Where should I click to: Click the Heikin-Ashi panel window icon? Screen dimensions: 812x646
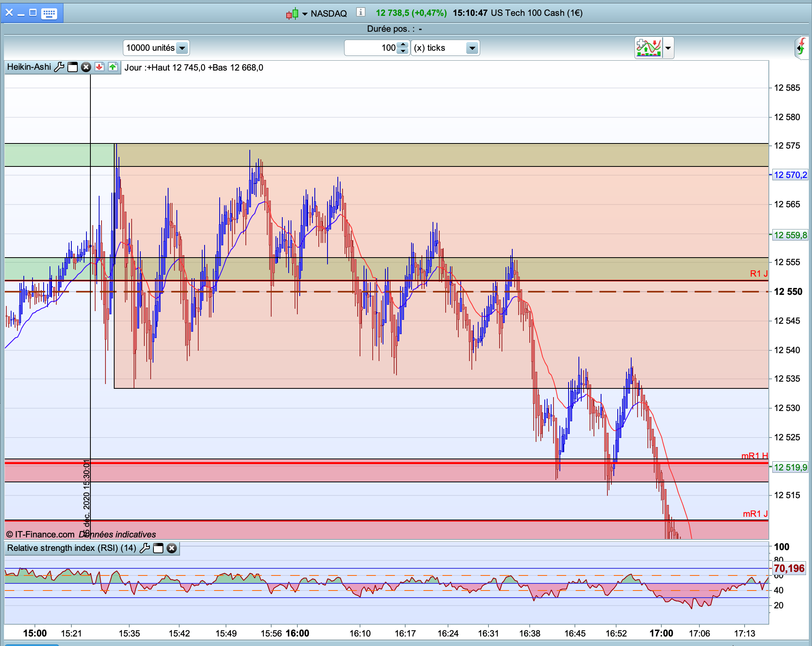(x=73, y=67)
